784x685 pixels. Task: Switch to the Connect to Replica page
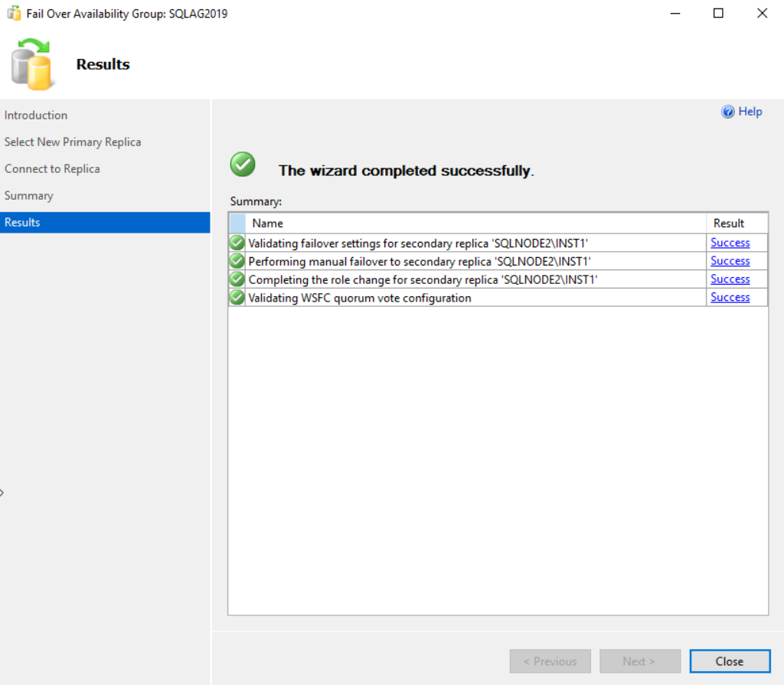pos(52,168)
